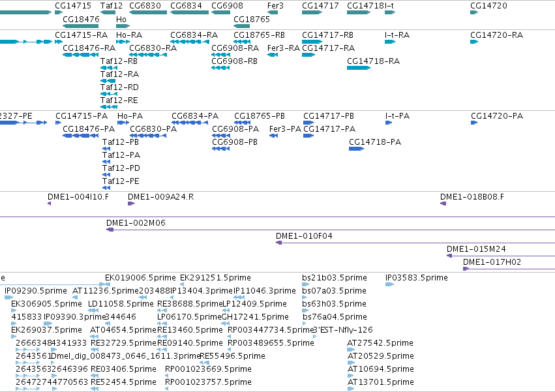Select the I-t-PA protein label
The height and width of the screenshot is (392, 555).
tap(397, 116)
